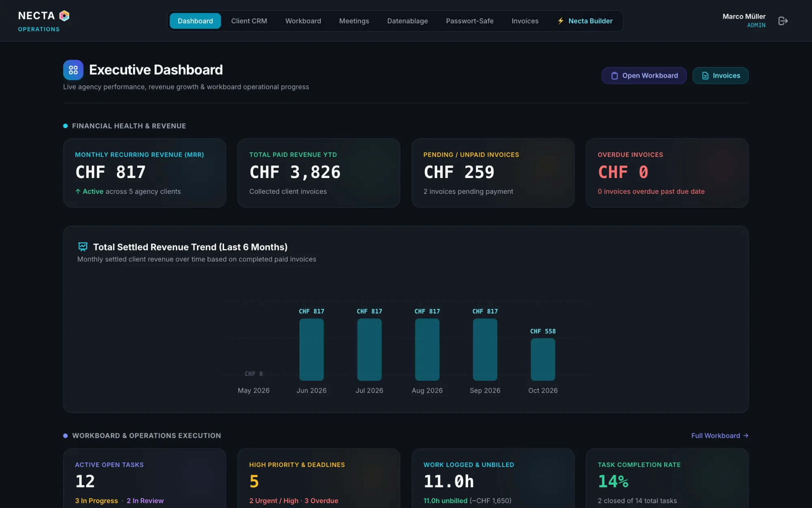
Task: Click '2 invoices pending payment' text
Action: coord(468,191)
